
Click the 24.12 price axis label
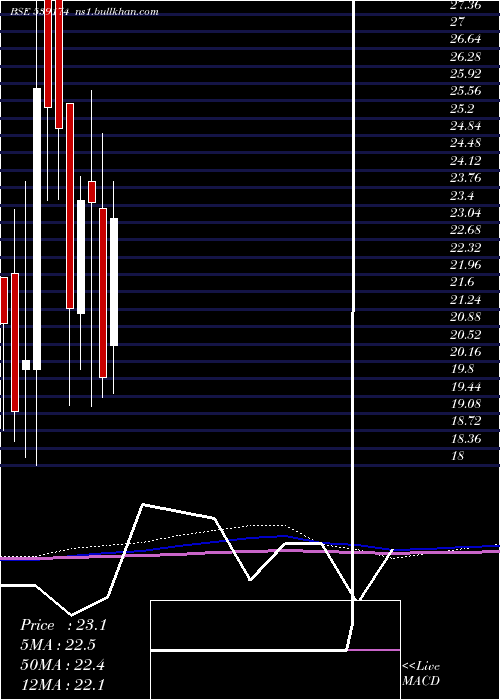click(x=466, y=161)
